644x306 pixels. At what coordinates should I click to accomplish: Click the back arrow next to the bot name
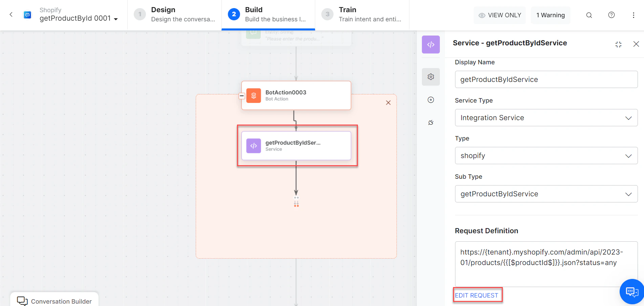(11, 15)
